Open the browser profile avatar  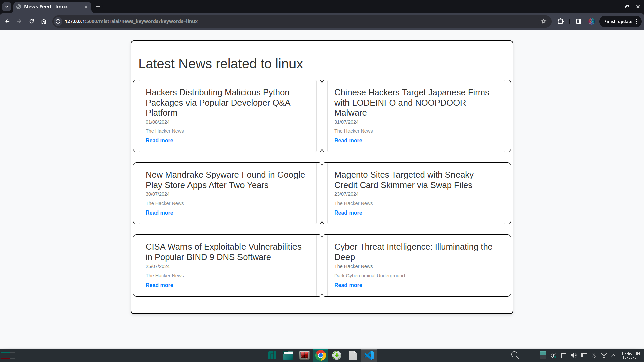(x=591, y=21)
